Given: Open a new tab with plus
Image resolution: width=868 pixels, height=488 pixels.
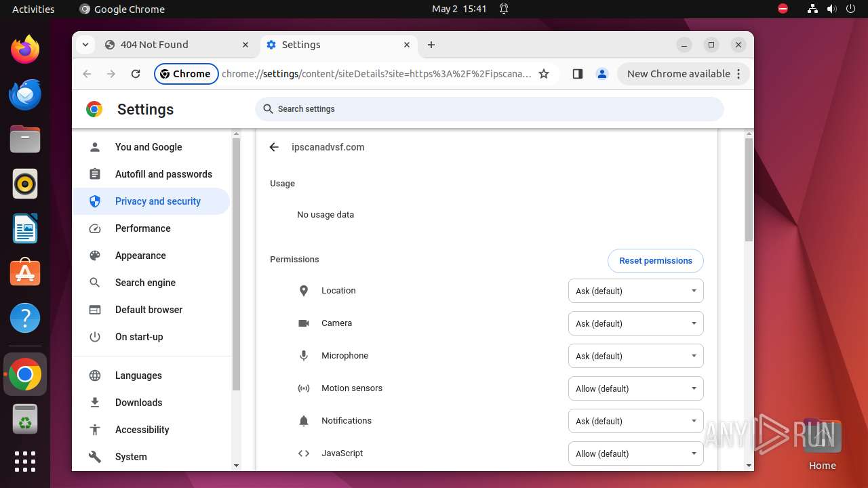Looking at the screenshot, I should click(x=431, y=45).
